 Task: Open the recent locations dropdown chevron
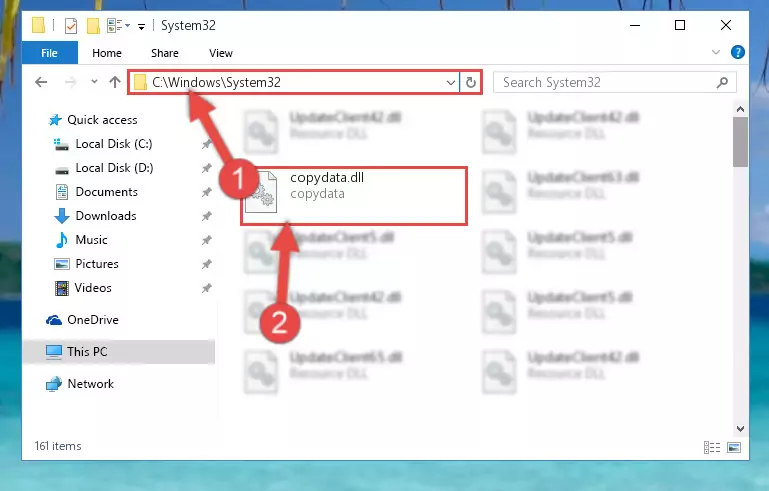pos(94,82)
